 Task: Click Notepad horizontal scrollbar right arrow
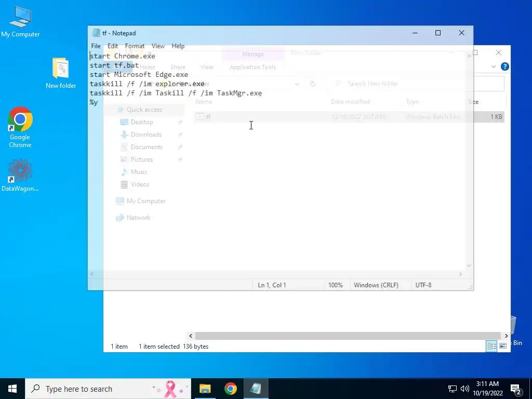[460, 274]
